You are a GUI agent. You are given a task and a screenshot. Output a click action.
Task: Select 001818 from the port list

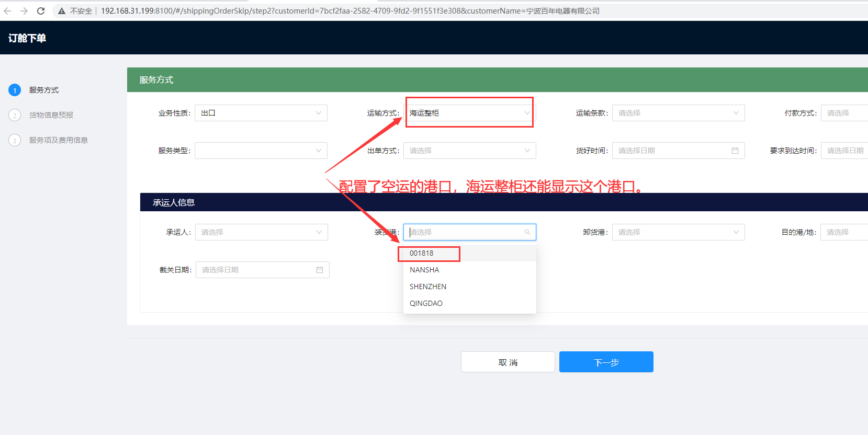[x=422, y=253]
